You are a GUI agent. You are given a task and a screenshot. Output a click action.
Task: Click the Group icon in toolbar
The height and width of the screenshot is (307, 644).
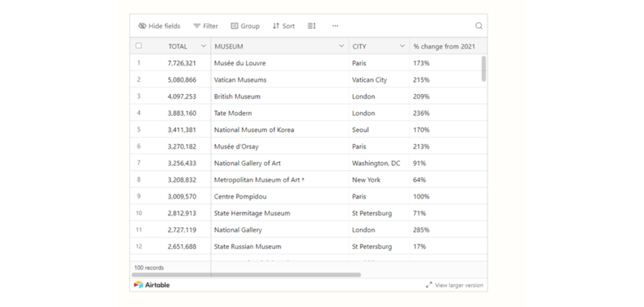[234, 26]
